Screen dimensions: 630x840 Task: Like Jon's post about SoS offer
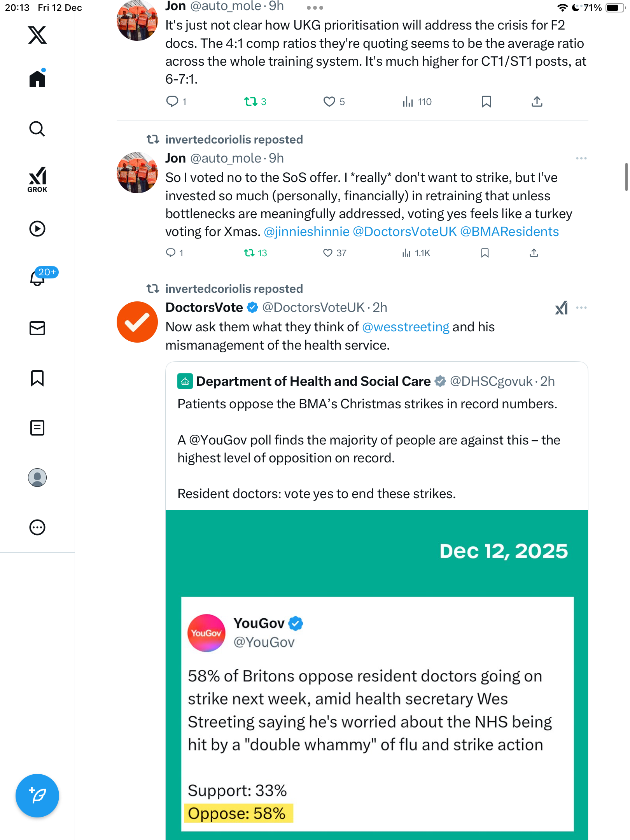[328, 253]
